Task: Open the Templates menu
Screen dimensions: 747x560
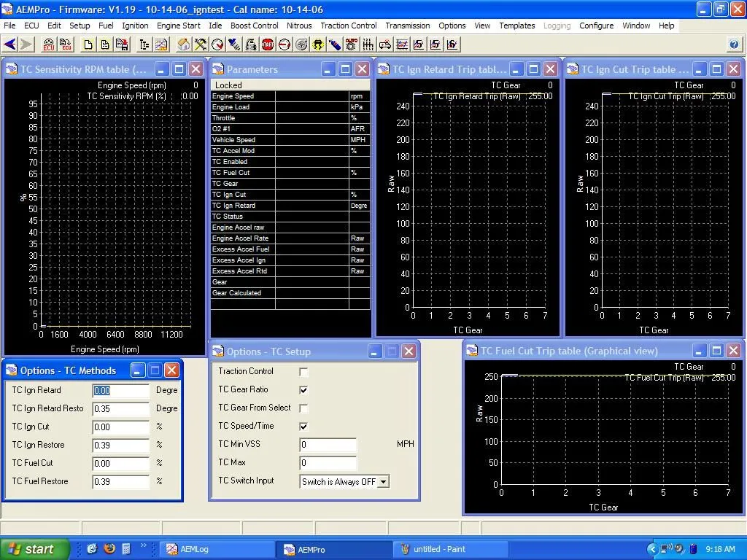Action: point(516,26)
